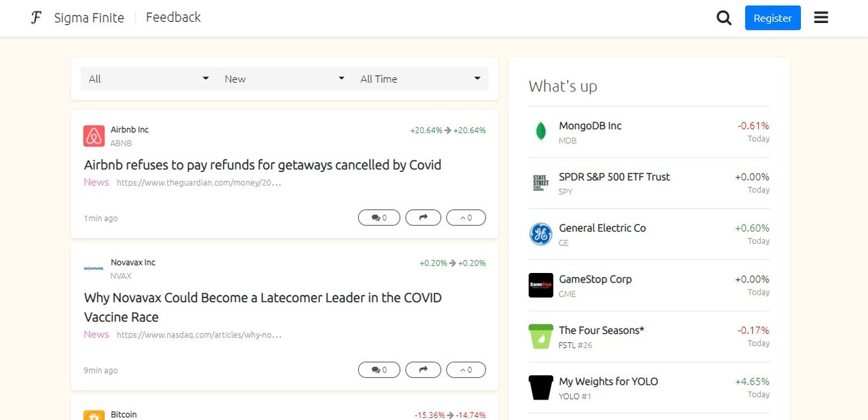Open My Weights for YOLO entry
868x420 pixels.
pos(608,381)
